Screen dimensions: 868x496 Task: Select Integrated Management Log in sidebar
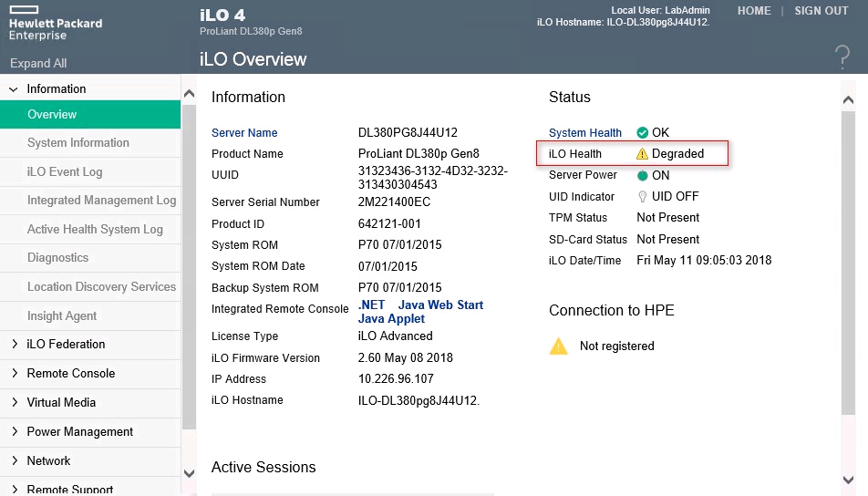coord(101,201)
